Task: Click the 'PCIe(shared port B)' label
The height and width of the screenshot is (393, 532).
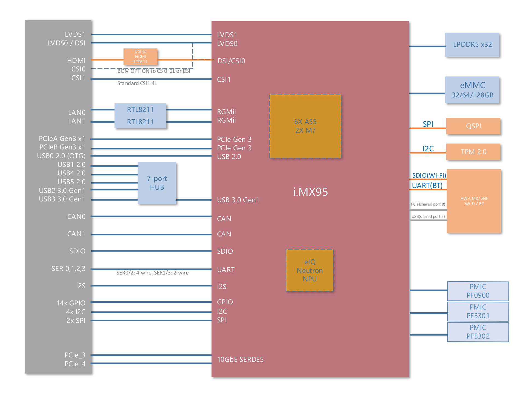Action: 428,204
